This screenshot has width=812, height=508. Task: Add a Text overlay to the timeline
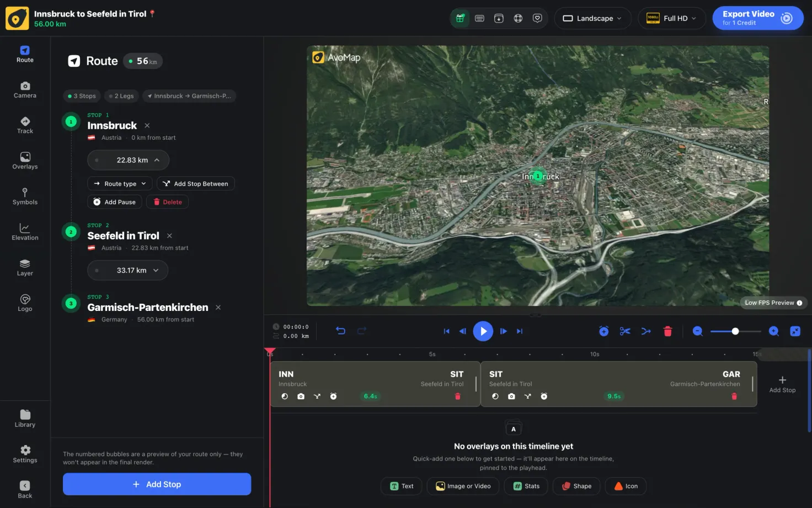pyautogui.click(x=402, y=486)
